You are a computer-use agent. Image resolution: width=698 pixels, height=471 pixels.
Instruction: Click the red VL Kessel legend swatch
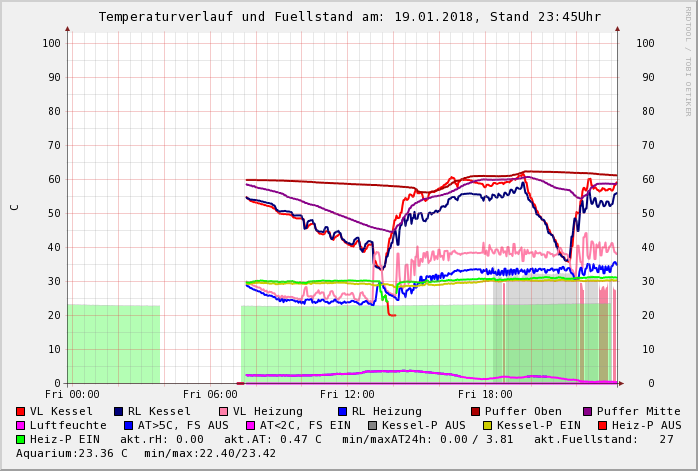[x=21, y=411]
